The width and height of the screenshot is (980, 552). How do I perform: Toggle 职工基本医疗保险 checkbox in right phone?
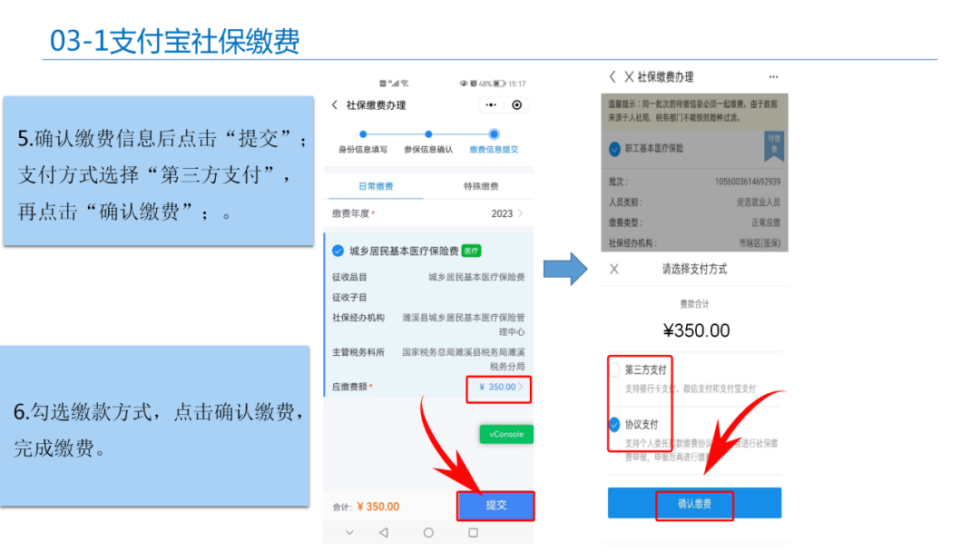pos(614,149)
